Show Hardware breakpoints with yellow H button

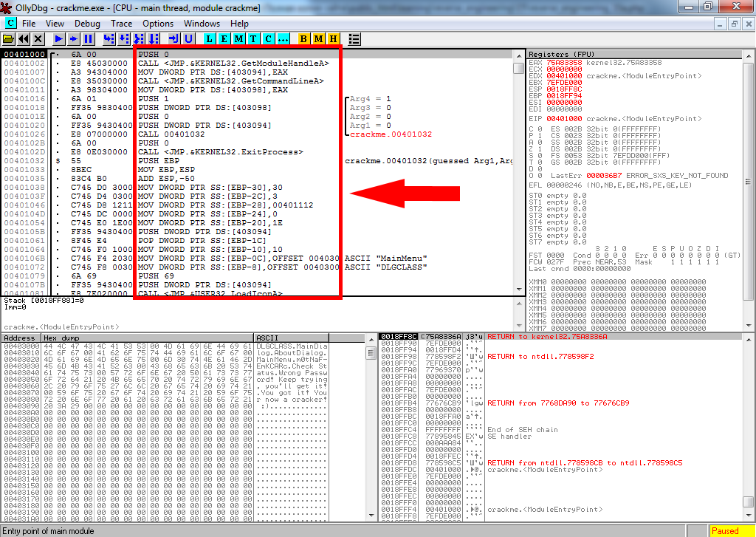tap(333, 38)
